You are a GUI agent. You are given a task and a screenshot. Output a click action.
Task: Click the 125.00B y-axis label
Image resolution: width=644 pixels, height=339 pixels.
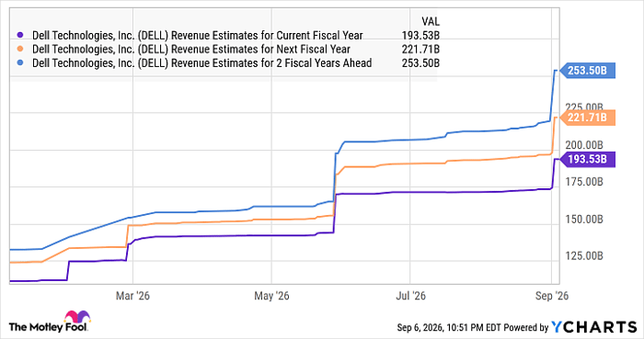click(x=584, y=255)
